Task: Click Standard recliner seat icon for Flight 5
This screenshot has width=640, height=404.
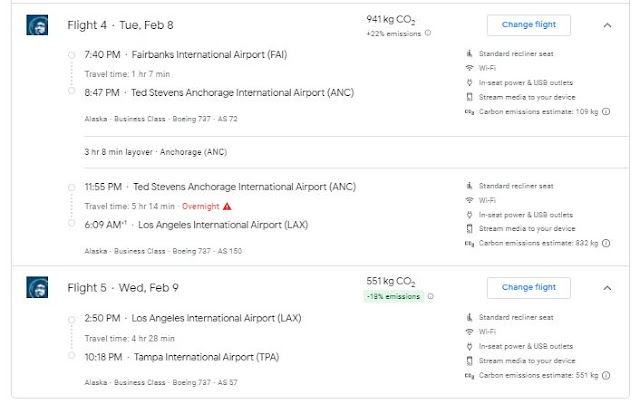Action: [x=469, y=317]
